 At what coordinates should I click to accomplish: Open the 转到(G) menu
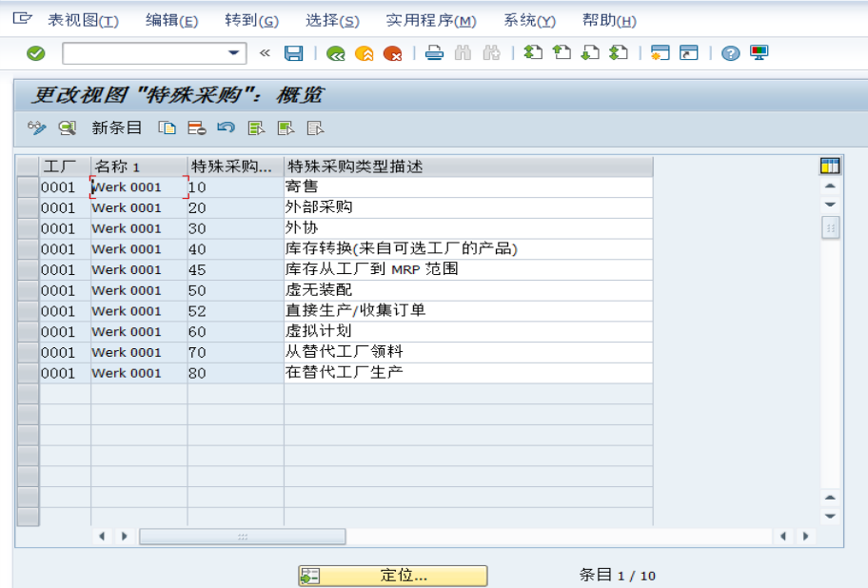[252, 21]
